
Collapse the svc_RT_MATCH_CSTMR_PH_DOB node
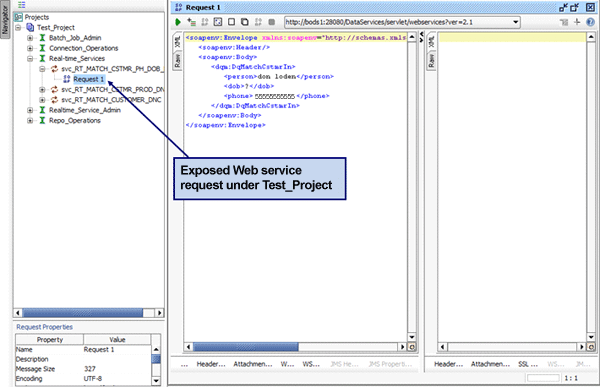(42, 69)
